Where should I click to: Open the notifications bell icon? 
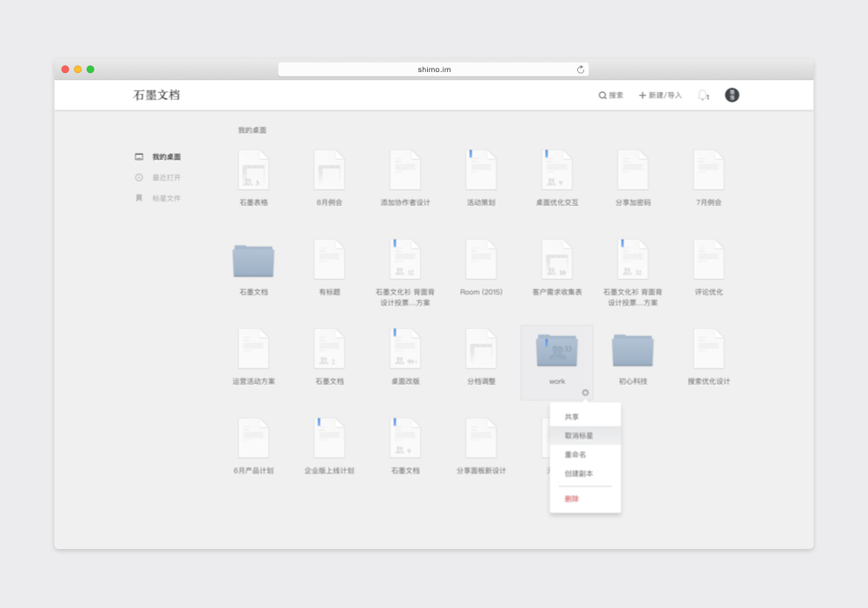coord(702,96)
